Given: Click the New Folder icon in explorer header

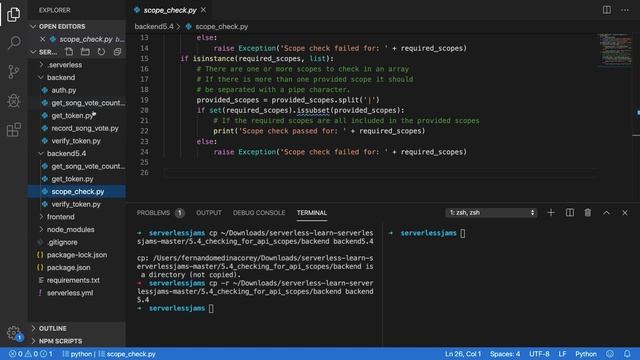Looking at the screenshot, I should pyautogui.click(x=85, y=52).
